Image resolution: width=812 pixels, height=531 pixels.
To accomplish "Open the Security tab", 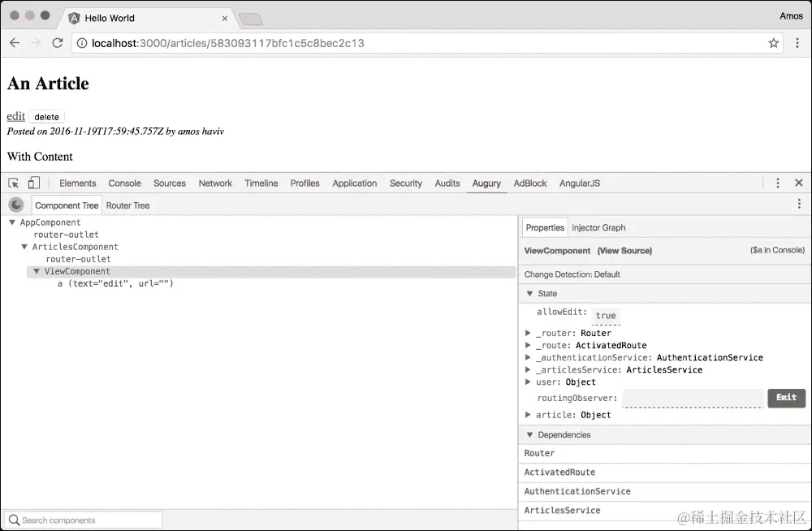I will [x=405, y=183].
